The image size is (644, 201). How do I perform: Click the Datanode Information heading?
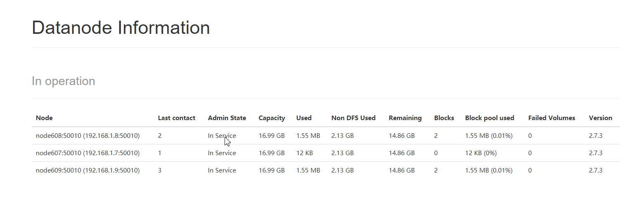pos(121,28)
